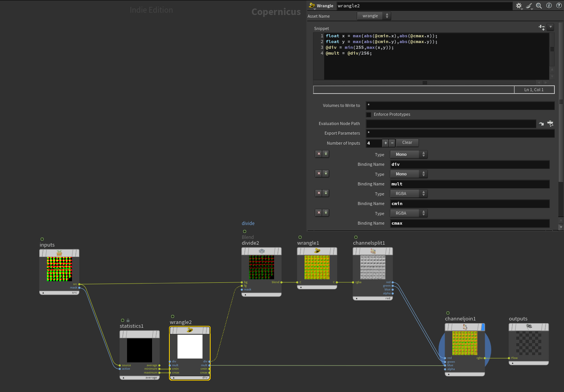This screenshot has width=564, height=392.
Task: Collapse the inputs node footer arrow
Action: click(x=43, y=293)
